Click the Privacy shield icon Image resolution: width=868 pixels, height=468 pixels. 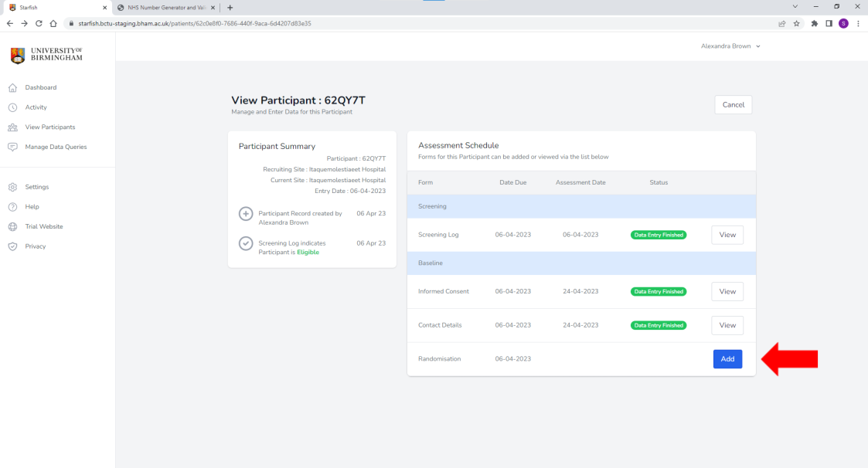click(x=12, y=246)
